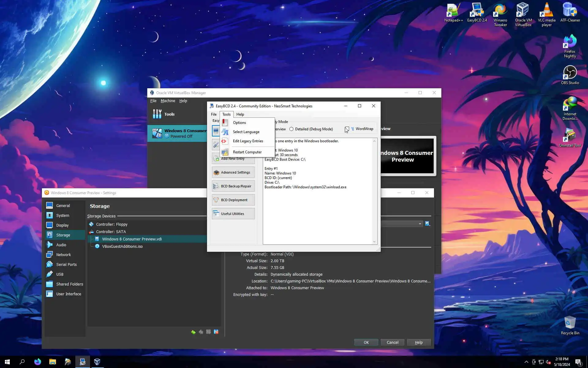Choose Edit Legacy Entries from Tools menu
The width and height of the screenshot is (588, 368).
(248, 141)
